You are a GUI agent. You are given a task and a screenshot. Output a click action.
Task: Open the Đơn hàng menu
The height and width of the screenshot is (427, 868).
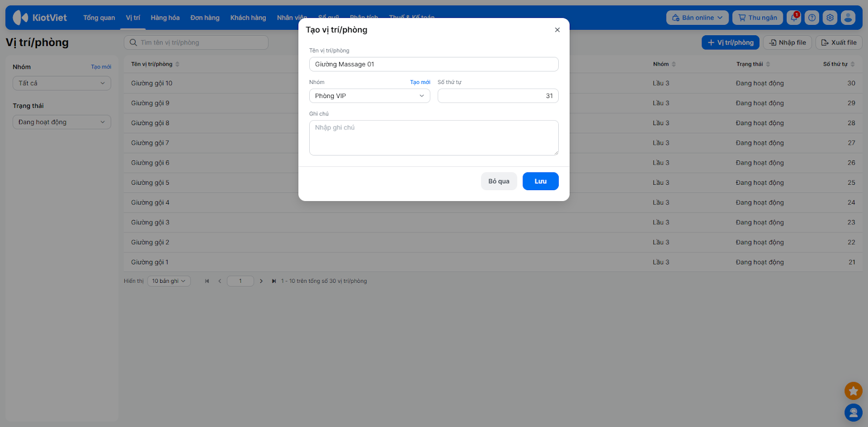[x=205, y=17]
